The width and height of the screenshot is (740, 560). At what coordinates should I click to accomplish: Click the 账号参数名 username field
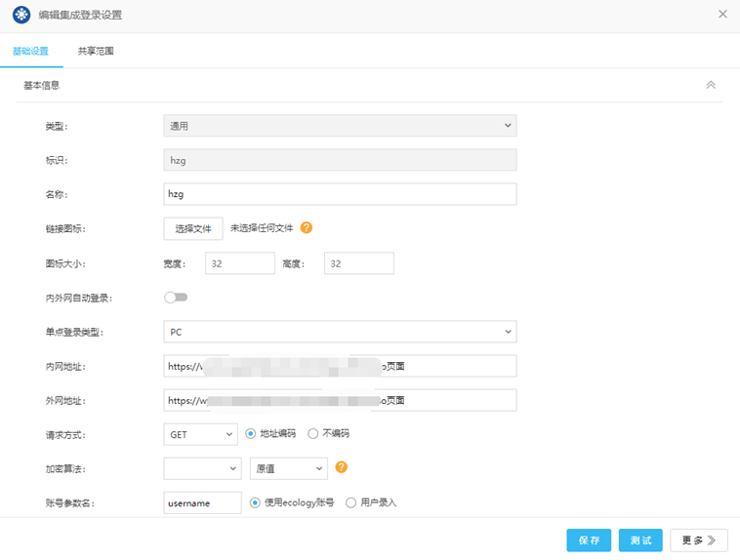(202, 502)
